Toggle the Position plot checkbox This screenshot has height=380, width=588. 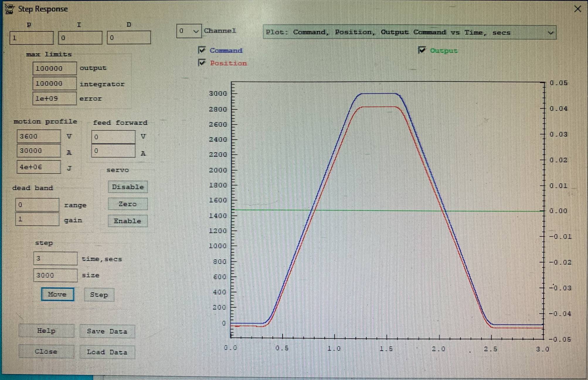[x=202, y=63]
